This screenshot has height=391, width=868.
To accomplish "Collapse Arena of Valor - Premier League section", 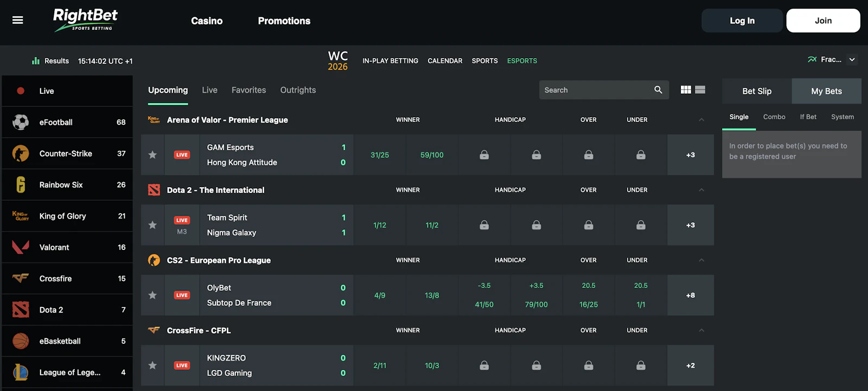I will (x=701, y=120).
